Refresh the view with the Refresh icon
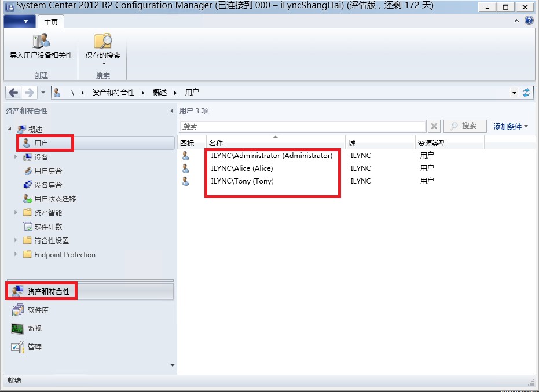The height and width of the screenshot is (392, 539). (526, 93)
